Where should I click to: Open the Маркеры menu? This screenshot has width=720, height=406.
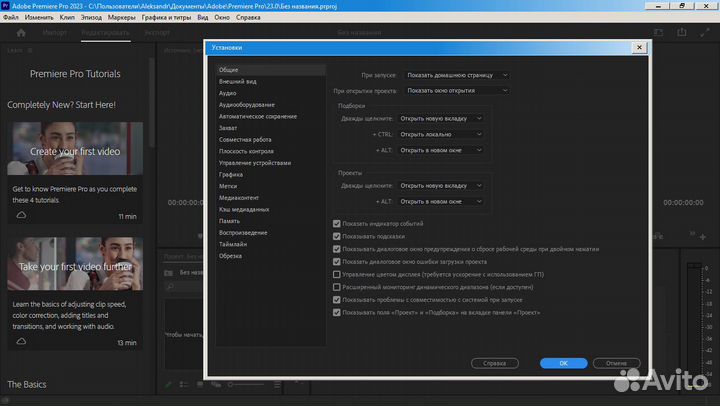[x=122, y=17]
